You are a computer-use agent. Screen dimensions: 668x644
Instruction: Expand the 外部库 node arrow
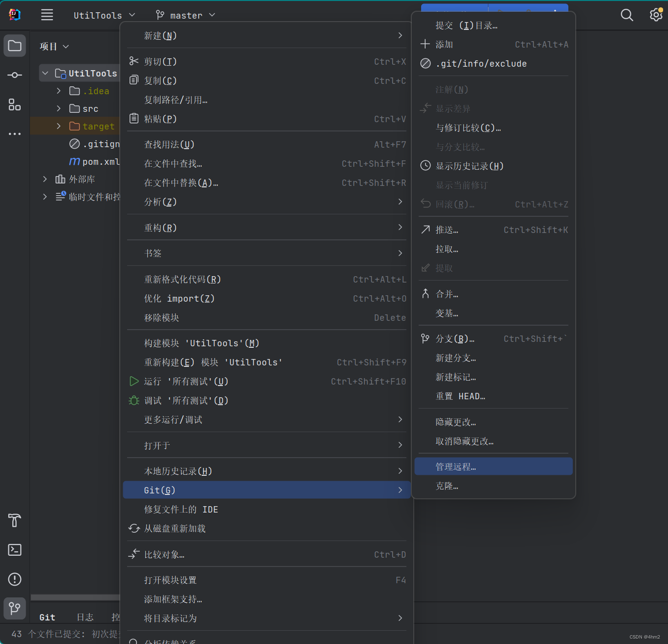[45, 179]
